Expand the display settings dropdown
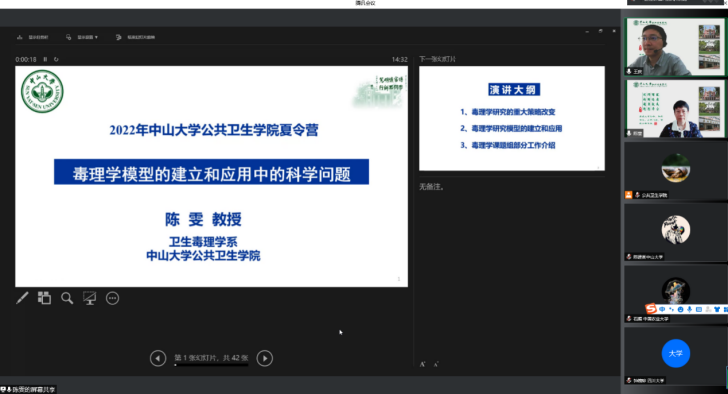 (82, 37)
